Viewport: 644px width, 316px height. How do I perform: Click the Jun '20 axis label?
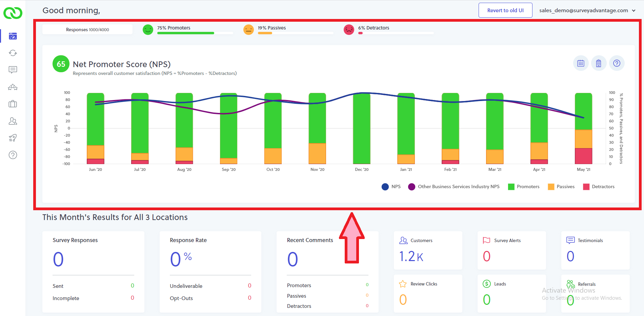click(x=96, y=170)
